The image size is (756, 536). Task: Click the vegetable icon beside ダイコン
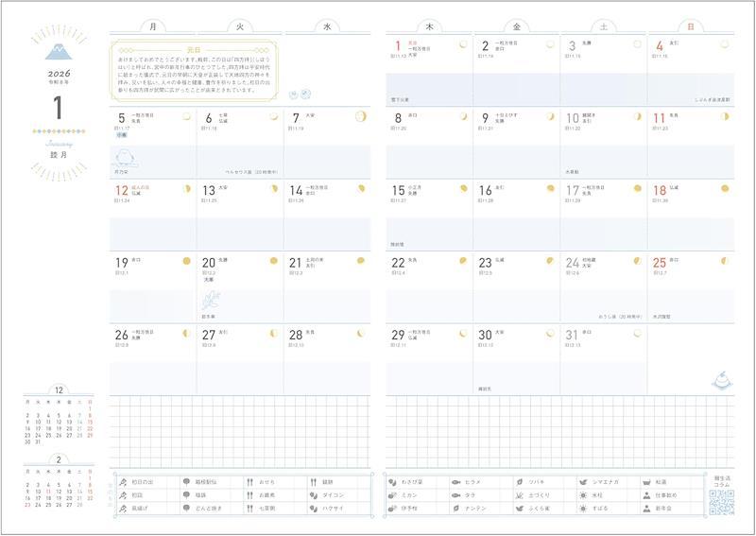[314, 495]
